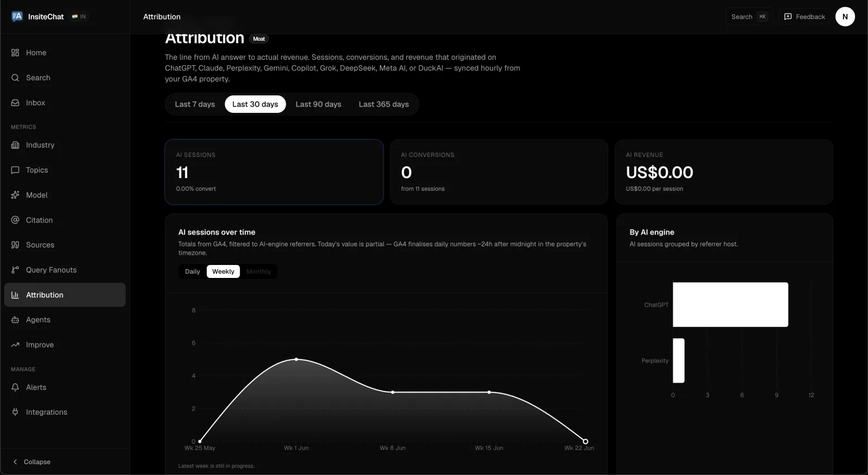Select the AI Sessions card

tap(274, 172)
